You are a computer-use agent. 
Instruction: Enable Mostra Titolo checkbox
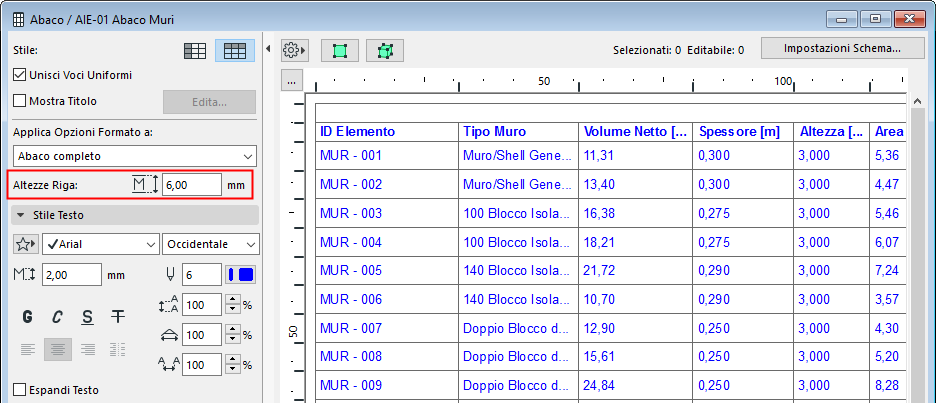(x=20, y=101)
